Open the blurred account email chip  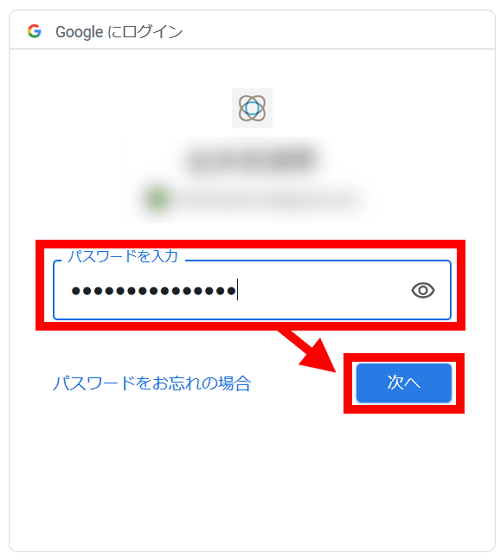coord(252,200)
